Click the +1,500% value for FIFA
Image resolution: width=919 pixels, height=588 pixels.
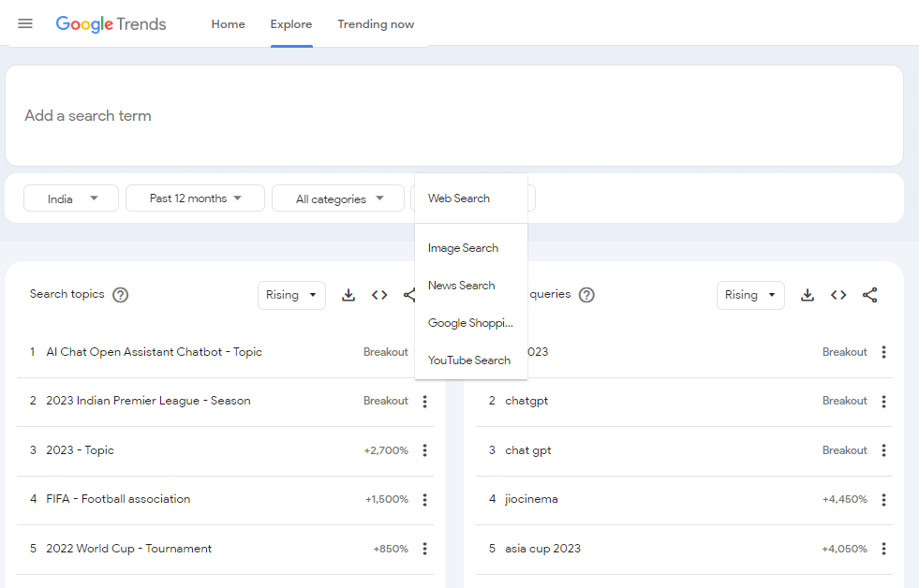pyautogui.click(x=386, y=500)
